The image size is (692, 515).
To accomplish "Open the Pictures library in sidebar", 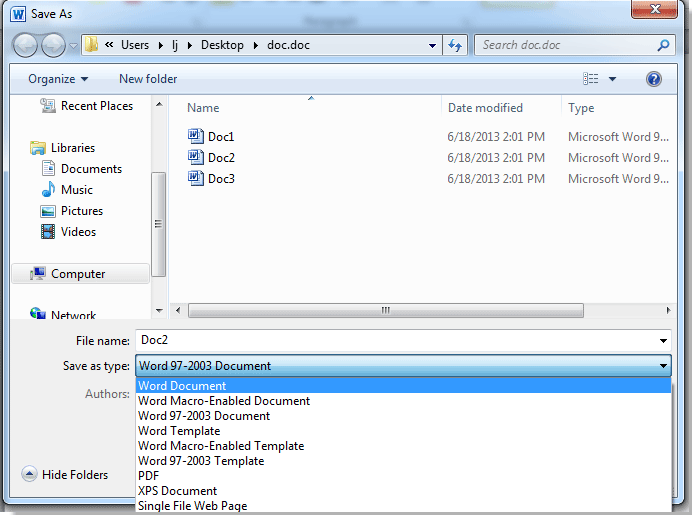I will [x=81, y=211].
